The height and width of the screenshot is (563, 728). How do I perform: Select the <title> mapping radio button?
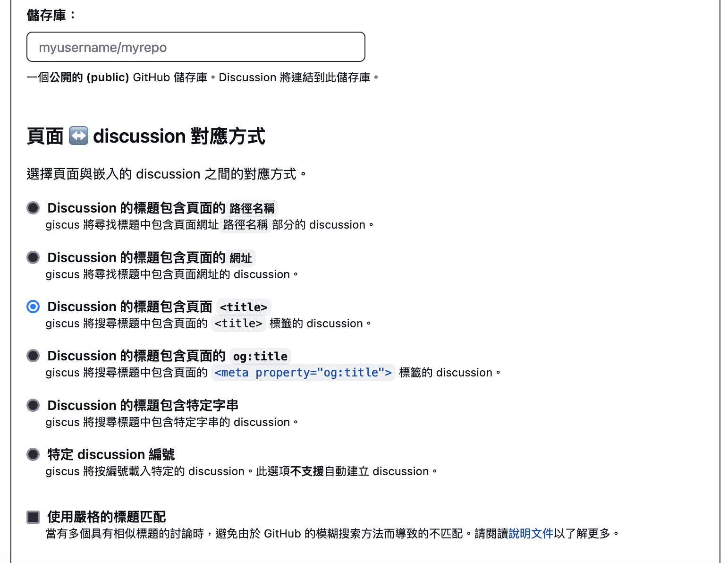pos(33,307)
